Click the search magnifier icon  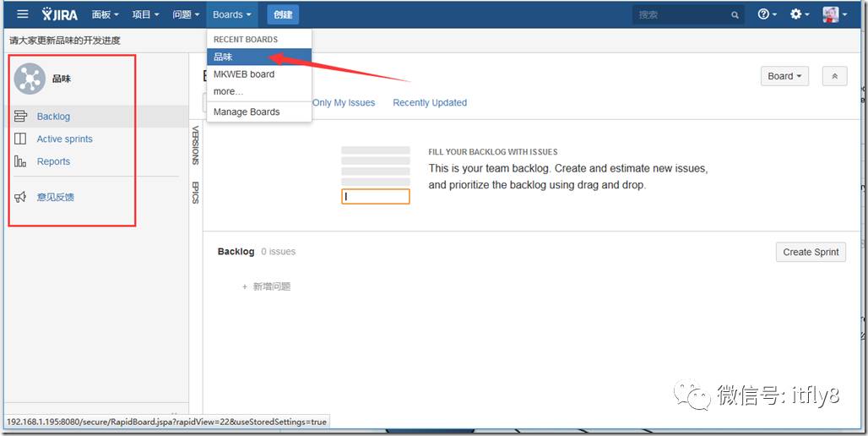pyautogui.click(x=735, y=15)
